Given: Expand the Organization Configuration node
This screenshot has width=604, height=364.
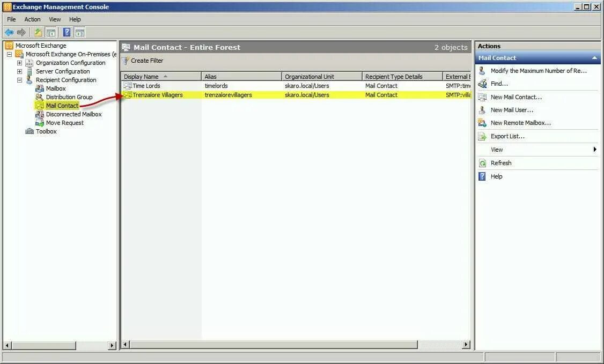Looking at the screenshot, I should 19,63.
